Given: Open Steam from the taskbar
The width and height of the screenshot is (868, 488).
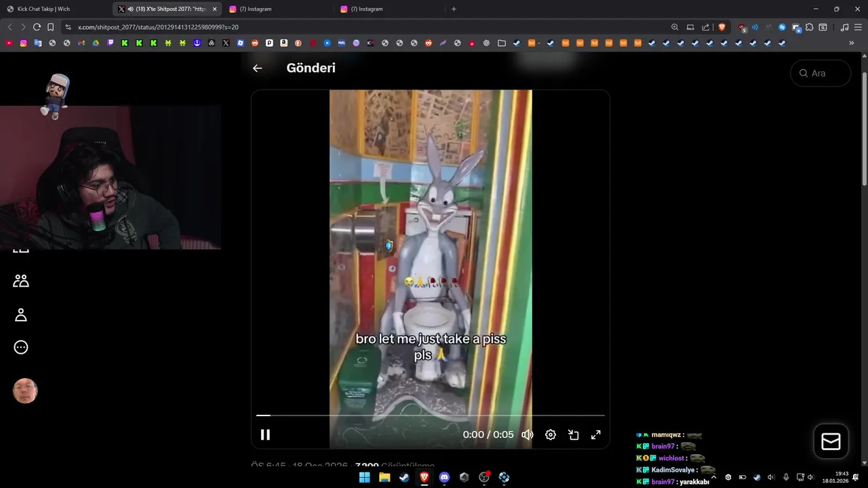Looking at the screenshot, I should click(x=404, y=477).
